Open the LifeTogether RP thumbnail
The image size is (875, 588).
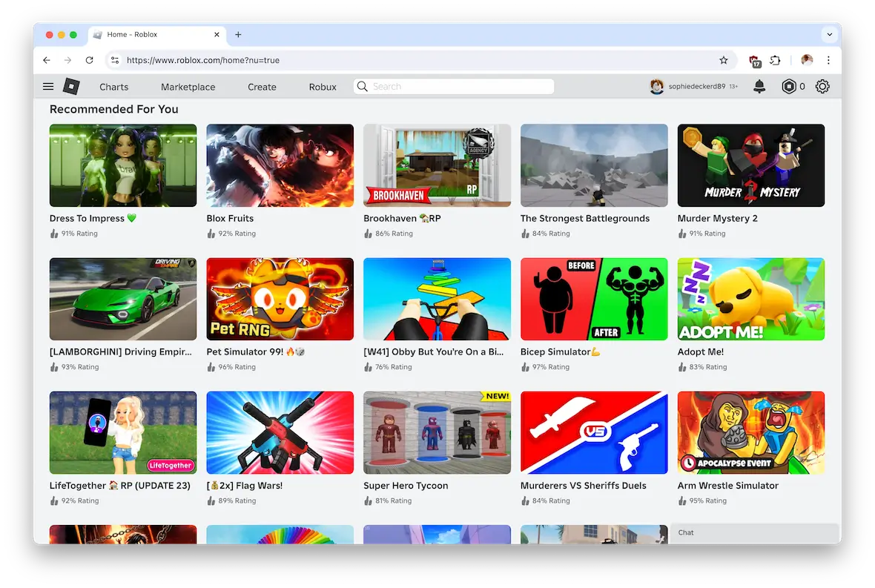pyautogui.click(x=123, y=432)
